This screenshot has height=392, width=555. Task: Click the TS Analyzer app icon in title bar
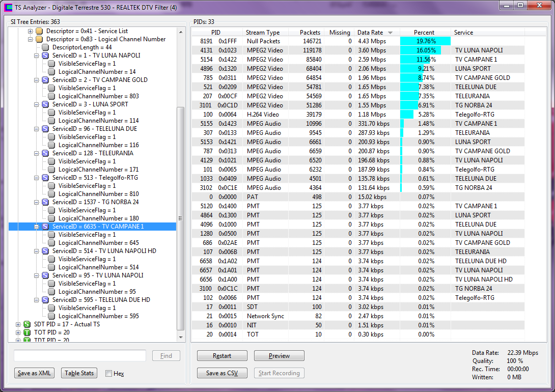(8, 7)
